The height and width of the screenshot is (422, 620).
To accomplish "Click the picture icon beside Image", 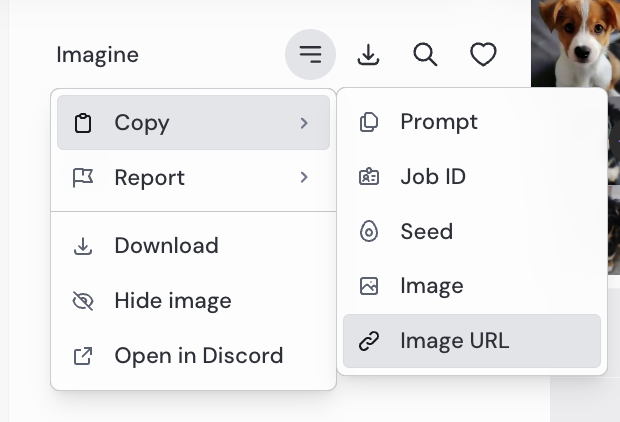I will [x=369, y=286].
